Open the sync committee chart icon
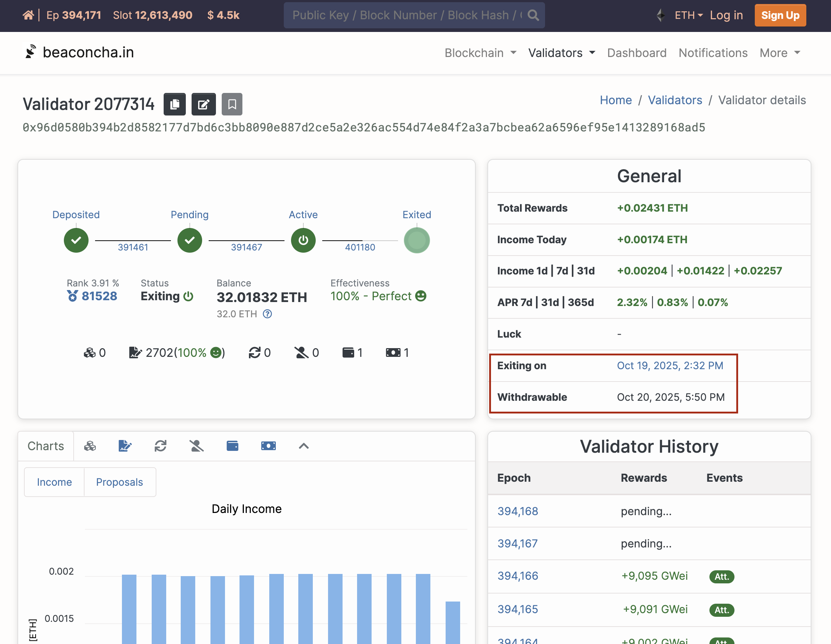 click(x=160, y=446)
